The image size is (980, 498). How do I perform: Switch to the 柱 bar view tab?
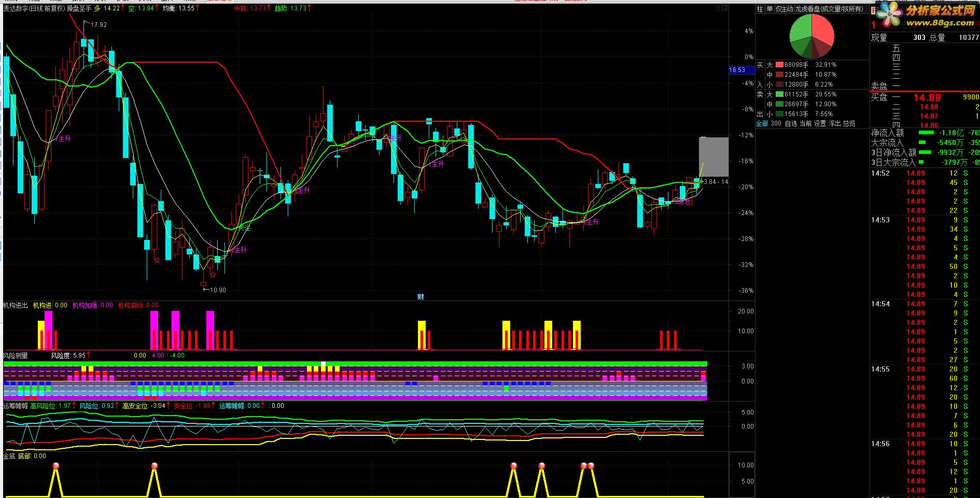tap(760, 9)
